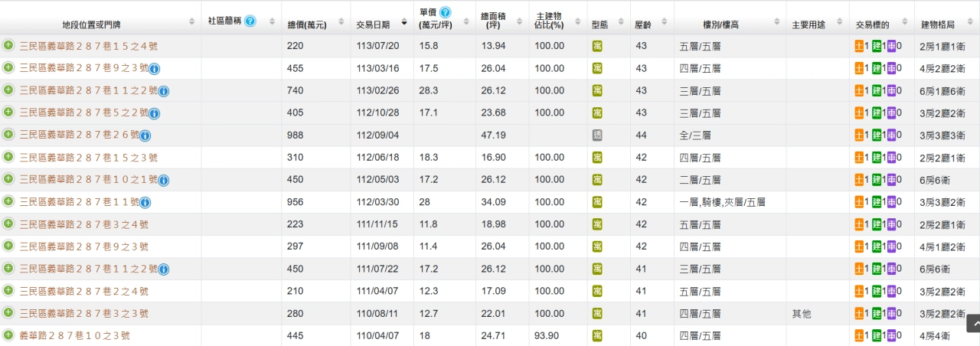
Task: Click the grey 透 type badge
Action: (598, 135)
